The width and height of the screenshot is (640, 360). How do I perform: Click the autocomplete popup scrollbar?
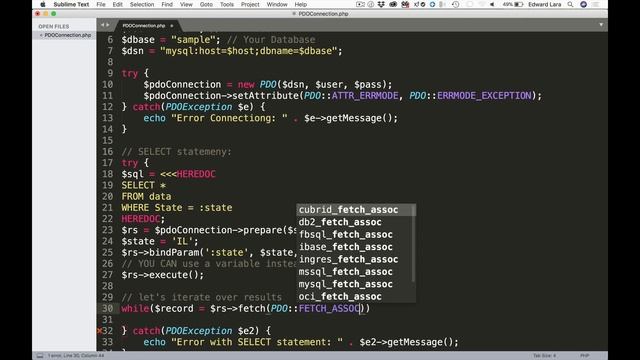tap(413, 243)
